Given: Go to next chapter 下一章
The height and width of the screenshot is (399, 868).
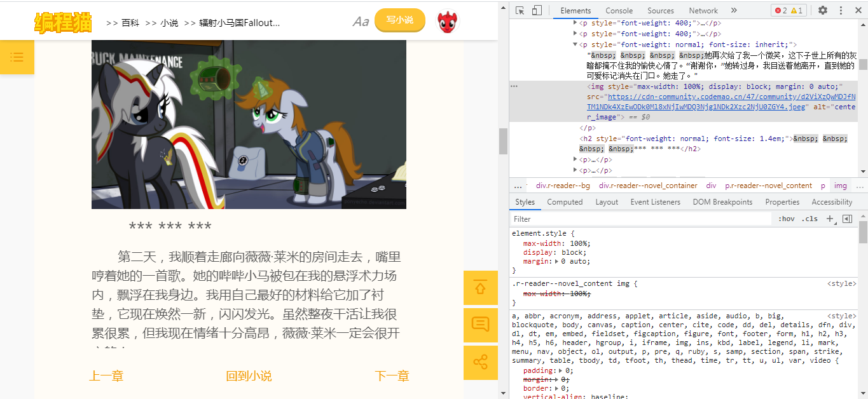Looking at the screenshot, I should (x=392, y=376).
